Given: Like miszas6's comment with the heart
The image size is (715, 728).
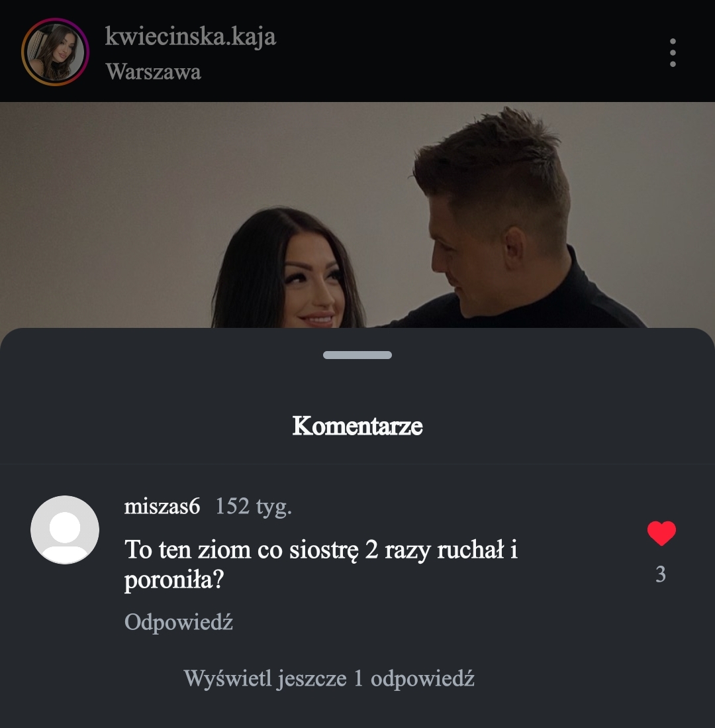Looking at the screenshot, I should (661, 533).
